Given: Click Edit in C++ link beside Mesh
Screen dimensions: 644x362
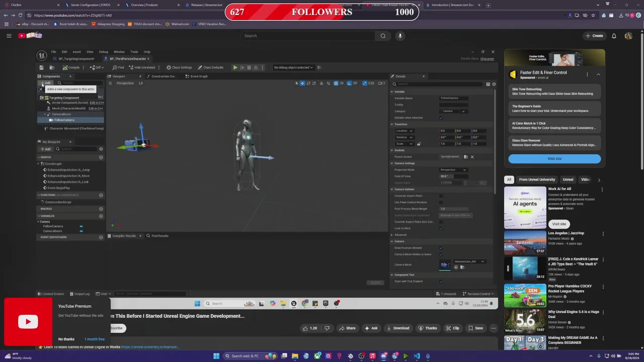Looking at the screenshot, I should (96, 108).
